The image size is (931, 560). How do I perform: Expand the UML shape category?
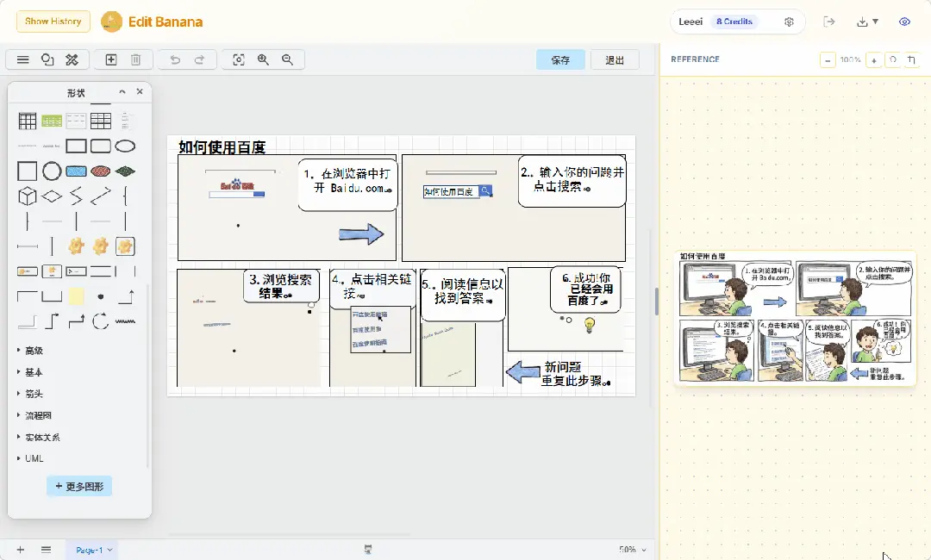[x=34, y=458]
